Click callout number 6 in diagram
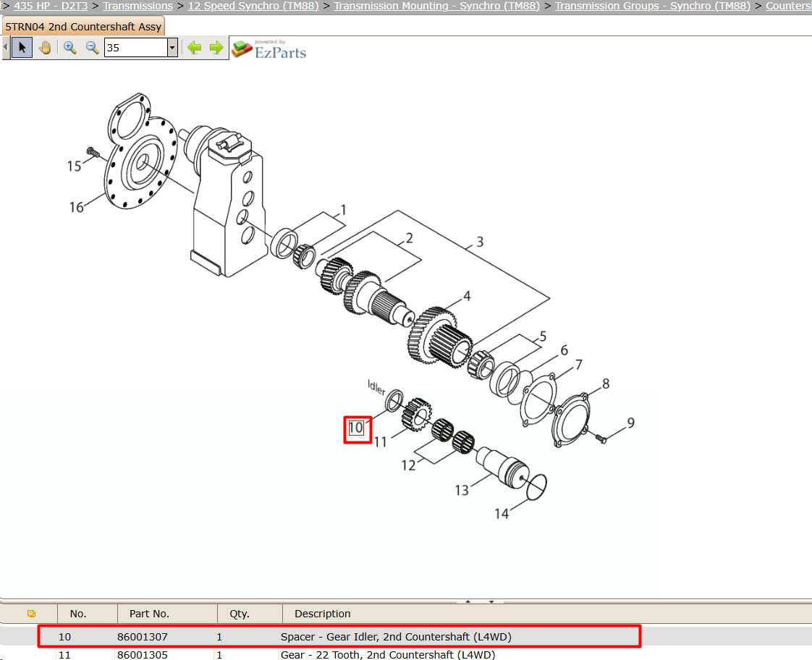812x660 pixels. 564,350
